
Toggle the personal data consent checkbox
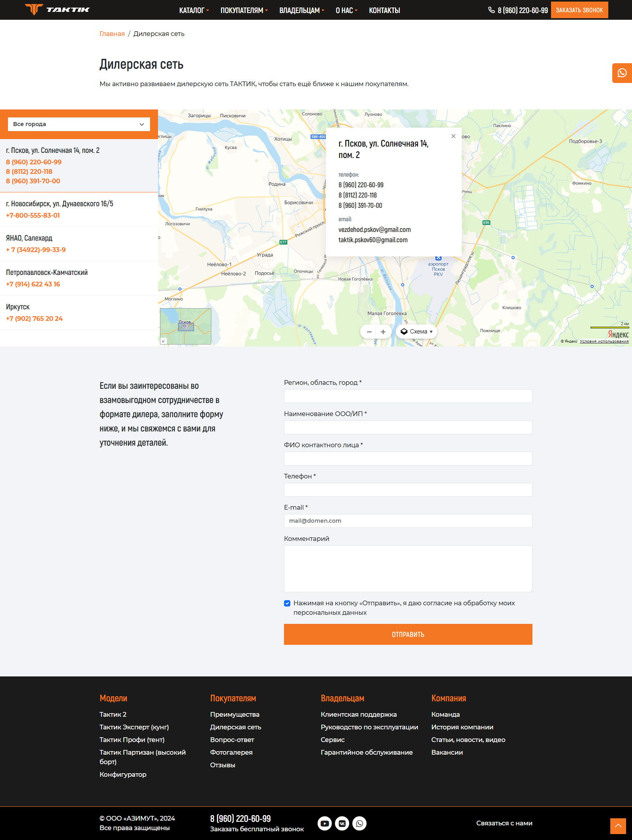[287, 603]
